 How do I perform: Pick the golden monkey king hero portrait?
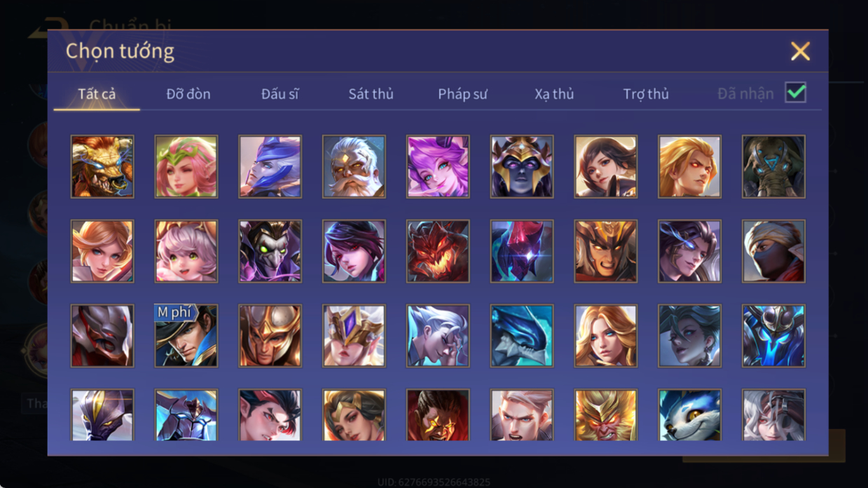tap(605, 415)
